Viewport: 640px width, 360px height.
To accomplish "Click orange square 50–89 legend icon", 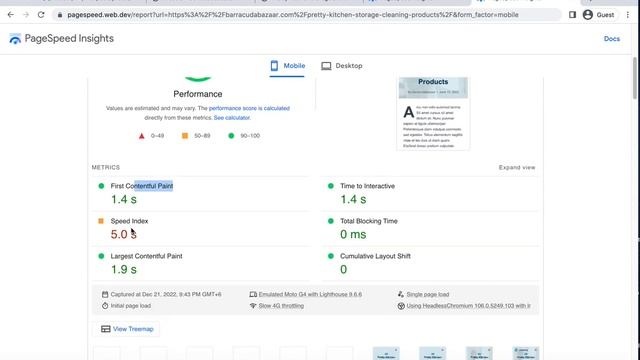I will click(x=185, y=136).
